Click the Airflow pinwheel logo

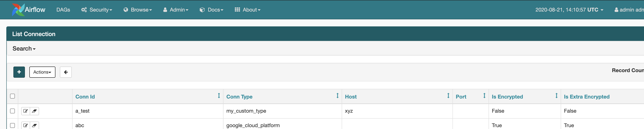(18, 10)
